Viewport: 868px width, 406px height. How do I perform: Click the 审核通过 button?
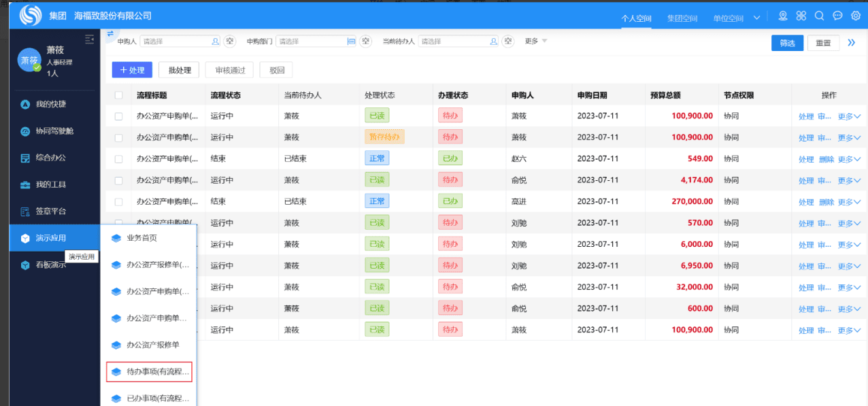tap(230, 69)
